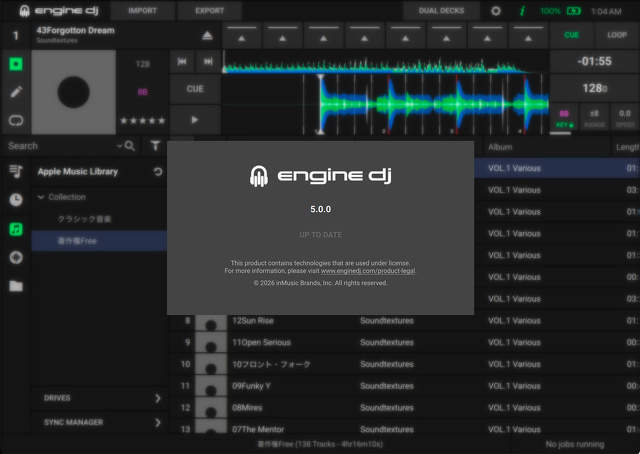The image size is (640, 454).
Task: Click the zoomed scrolling waveform
Action: pos(385,105)
